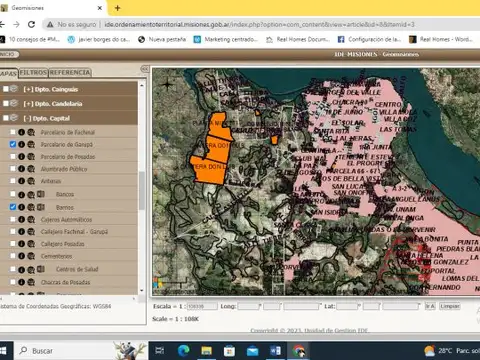480x360 pixels.
Task: Switch to the REFERENCIA tab
Action: [70, 72]
